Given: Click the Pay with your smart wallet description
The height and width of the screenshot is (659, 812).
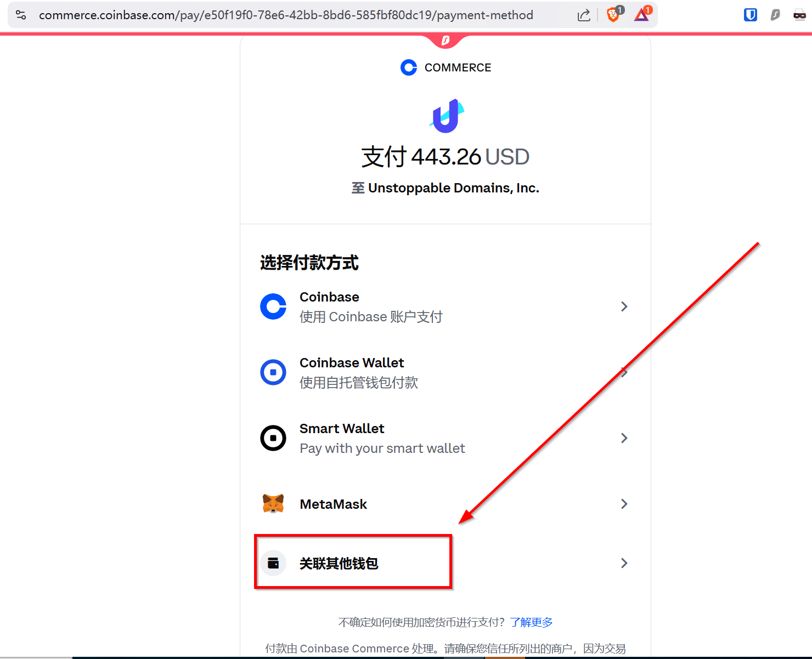Looking at the screenshot, I should 382,448.
